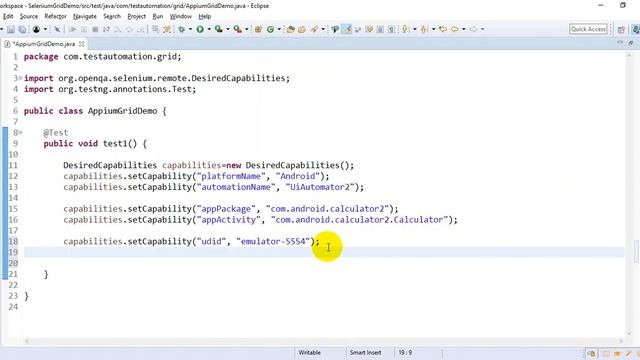
Task: Click the Writable status bar entry
Action: [x=309, y=352]
